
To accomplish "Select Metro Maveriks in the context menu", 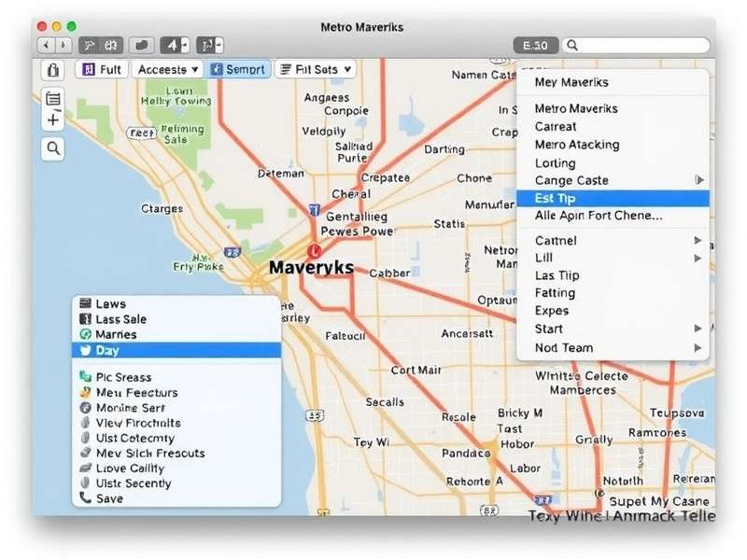I will tap(613, 108).
